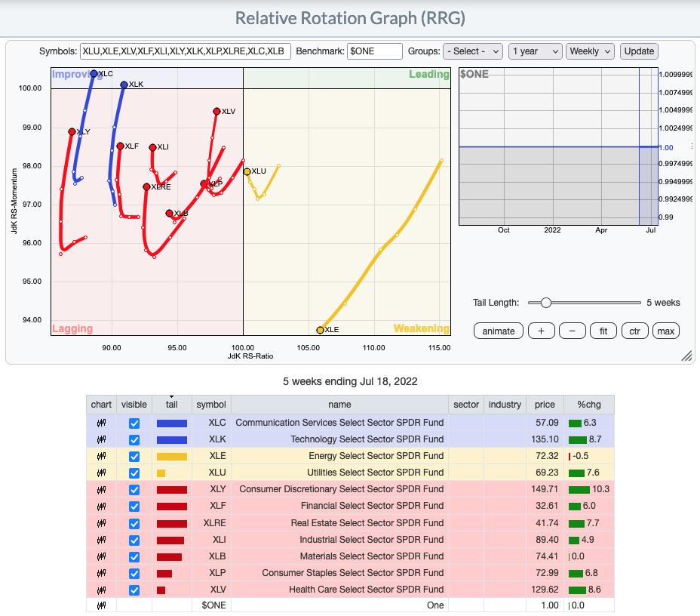Click the ctr center button
This screenshot has width=700, height=616.
coord(634,331)
